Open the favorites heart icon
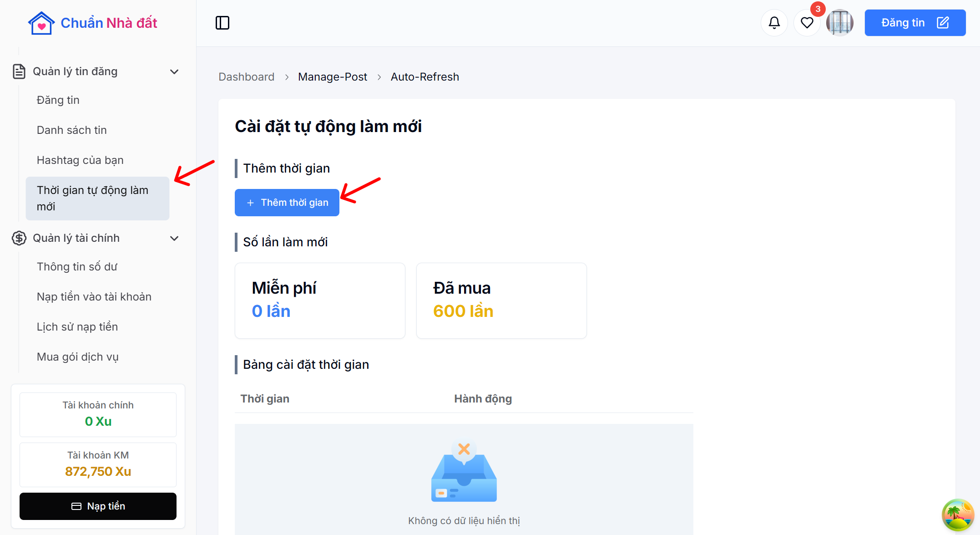 coord(807,23)
